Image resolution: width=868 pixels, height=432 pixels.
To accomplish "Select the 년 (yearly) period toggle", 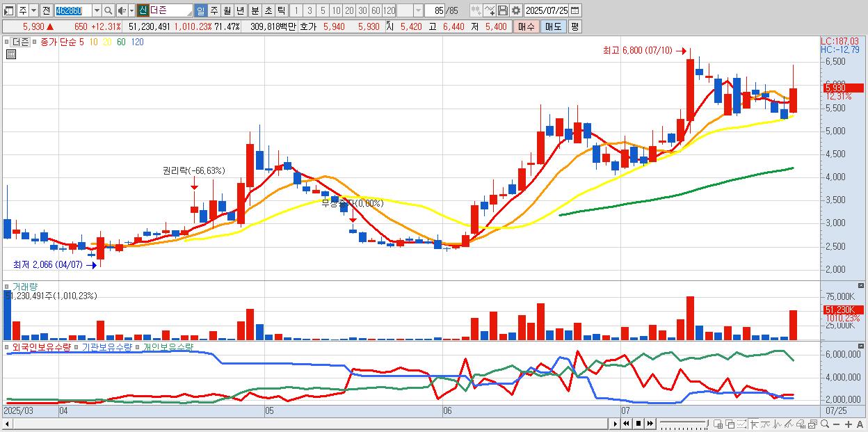I will click(240, 10).
